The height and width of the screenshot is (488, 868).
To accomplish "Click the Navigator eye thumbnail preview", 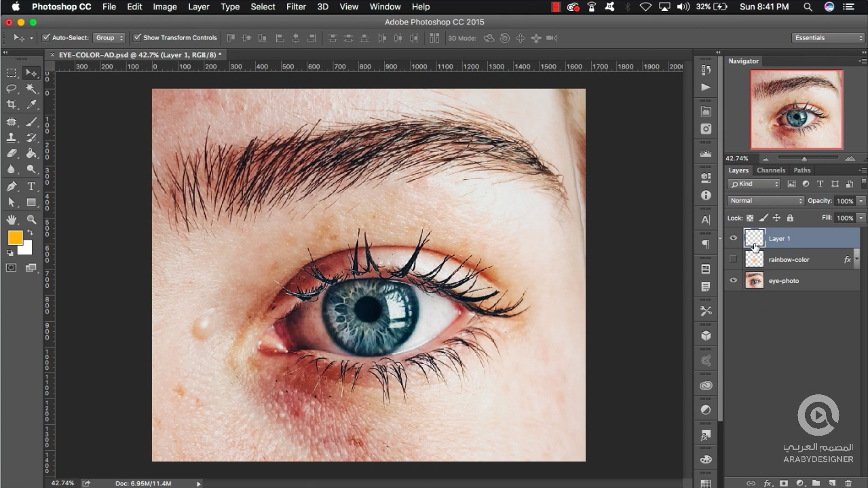I will click(796, 109).
